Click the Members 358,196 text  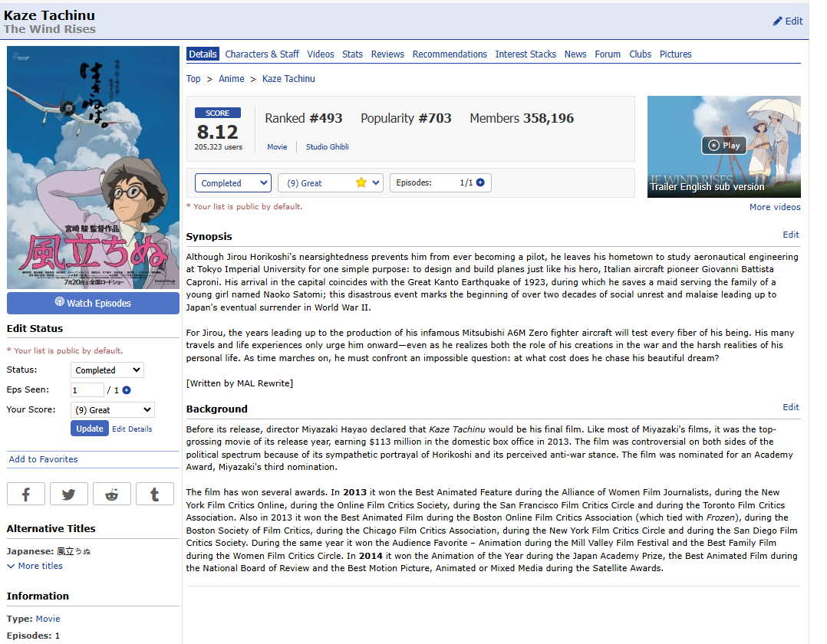click(522, 118)
